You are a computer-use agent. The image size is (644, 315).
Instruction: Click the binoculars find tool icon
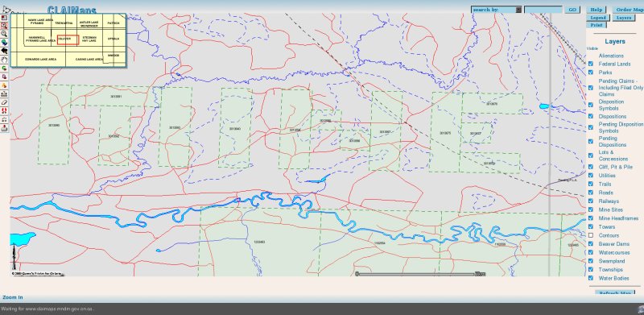(4, 111)
